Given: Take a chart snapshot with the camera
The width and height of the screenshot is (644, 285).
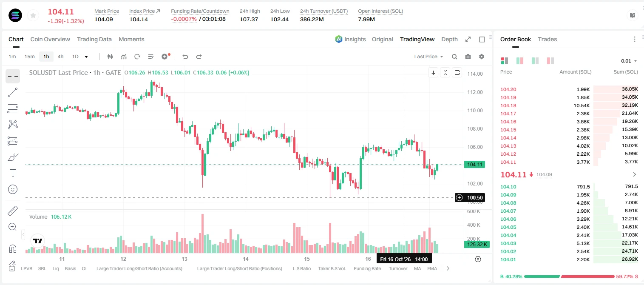Looking at the screenshot, I should point(468,57).
